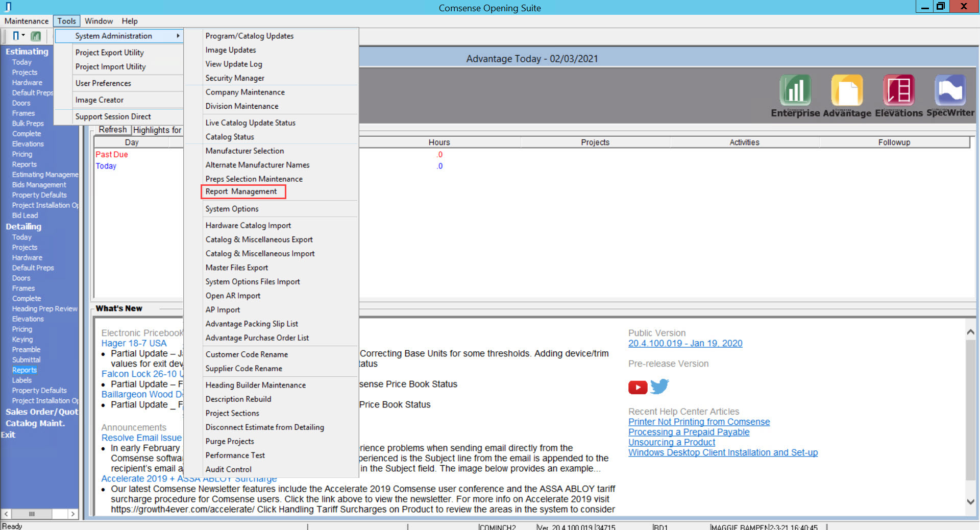Click Exit in the sidebar
The image size is (980, 530).
[8, 435]
